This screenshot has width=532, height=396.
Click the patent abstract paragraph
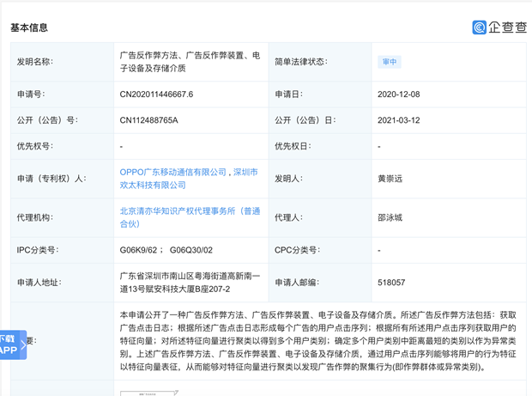tap(317, 341)
